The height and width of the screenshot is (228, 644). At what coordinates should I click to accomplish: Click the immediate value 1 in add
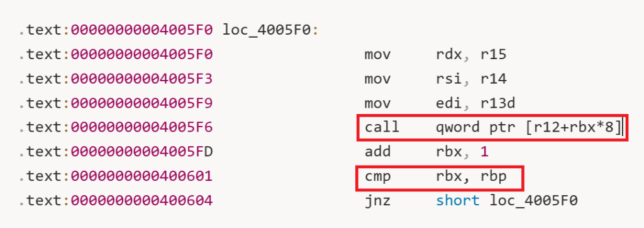click(x=484, y=152)
